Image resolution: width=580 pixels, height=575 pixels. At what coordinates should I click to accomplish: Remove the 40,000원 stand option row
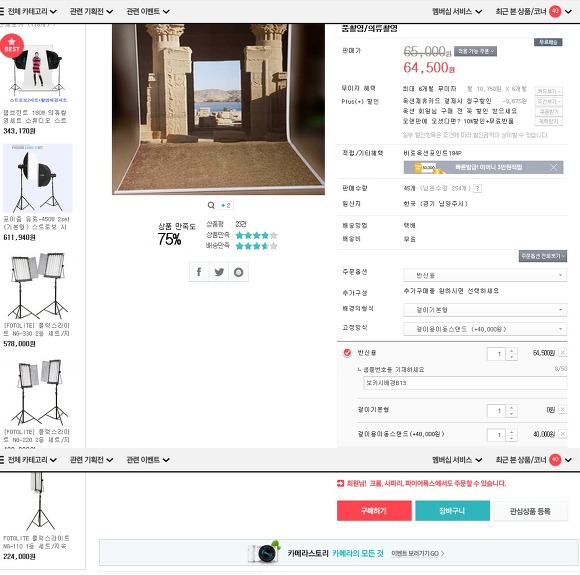coord(562,434)
